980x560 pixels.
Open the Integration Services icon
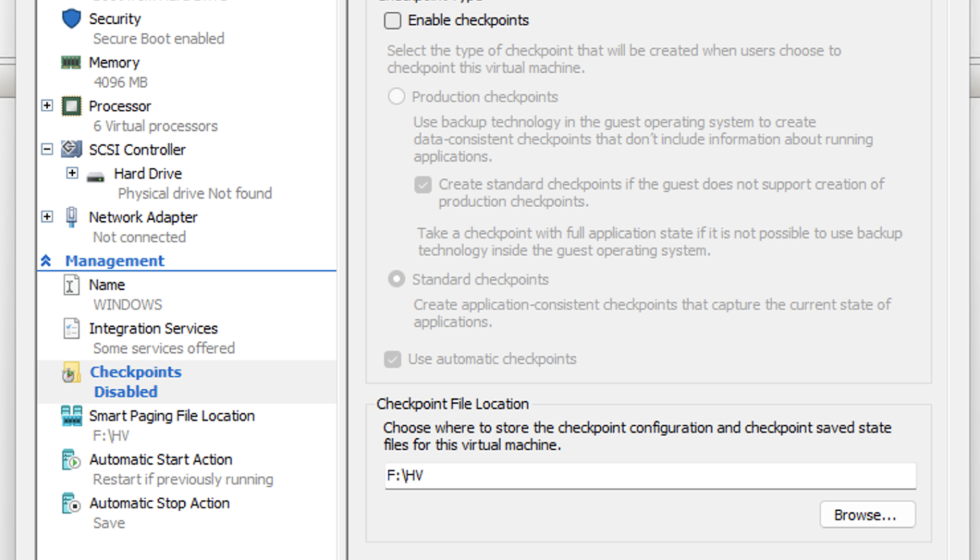(71, 328)
